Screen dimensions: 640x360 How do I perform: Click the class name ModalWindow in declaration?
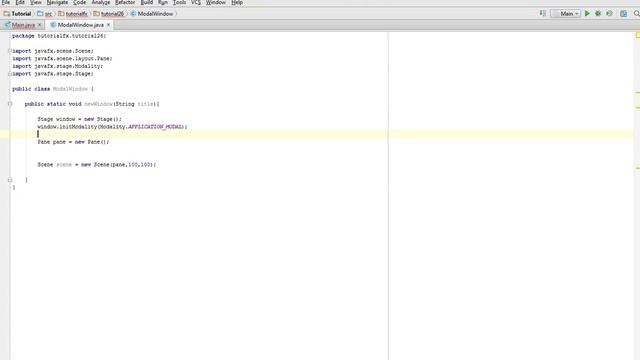click(70, 89)
